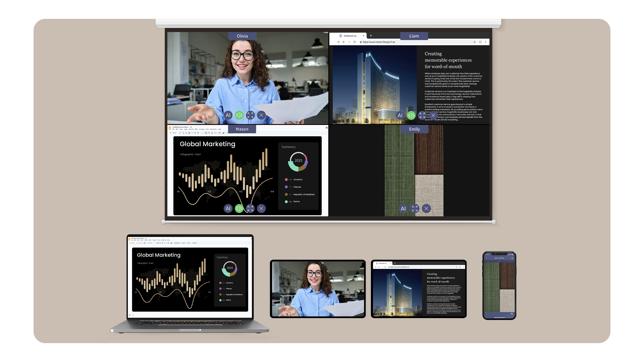This screenshot has height=362, width=644.
Task: Open a new browser tab with the plus button
Action: [371, 36]
